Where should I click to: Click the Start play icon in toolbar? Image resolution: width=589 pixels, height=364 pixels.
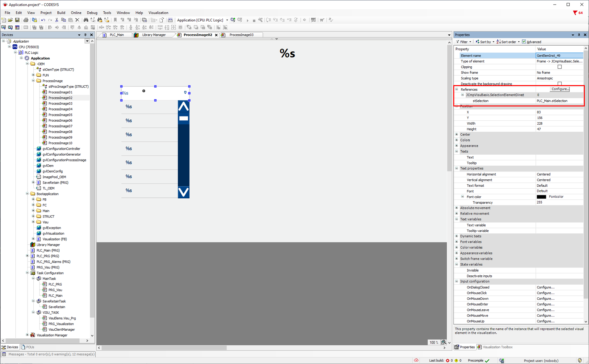point(248,20)
